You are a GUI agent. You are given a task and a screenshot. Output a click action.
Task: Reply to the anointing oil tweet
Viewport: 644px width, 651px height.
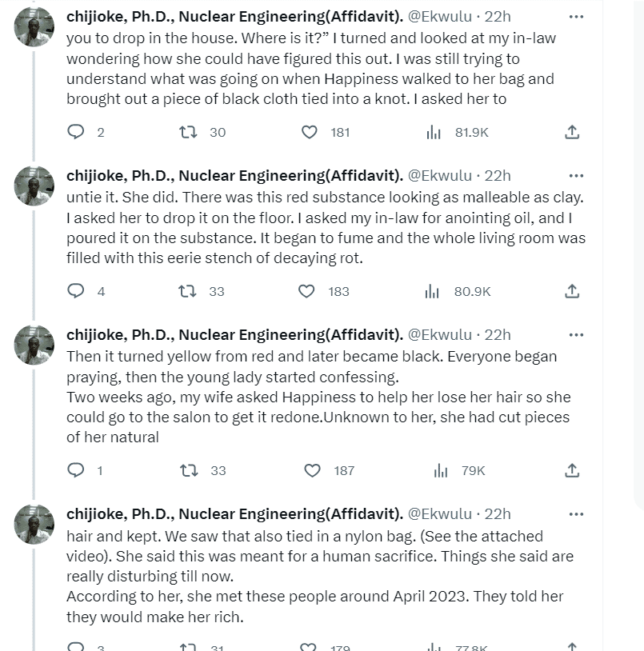click(76, 291)
